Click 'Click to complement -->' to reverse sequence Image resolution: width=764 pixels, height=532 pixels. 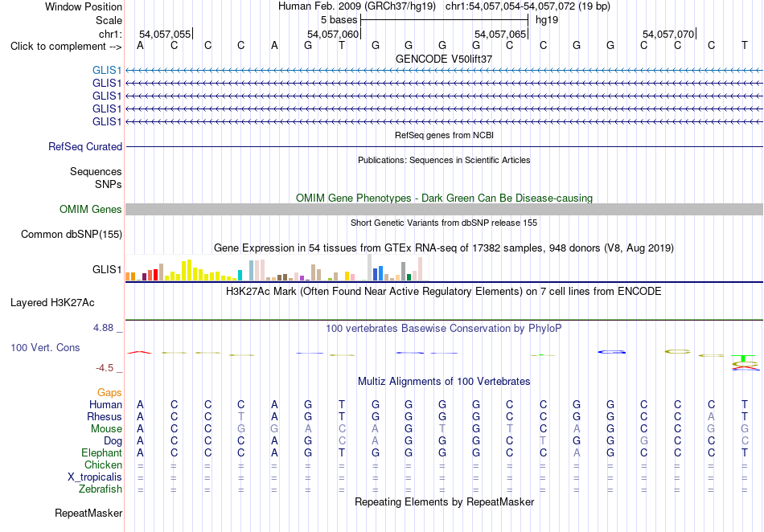66,47
